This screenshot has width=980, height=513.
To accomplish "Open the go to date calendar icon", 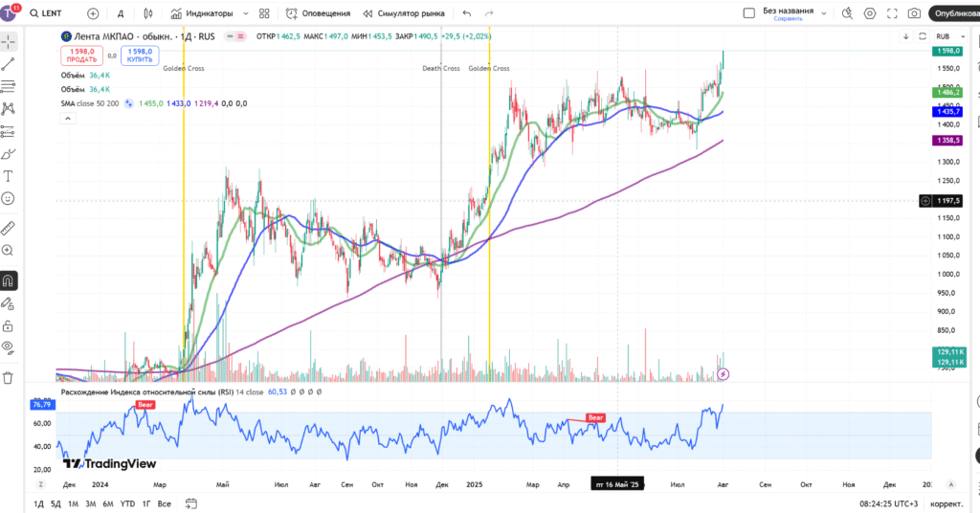I will [x=191, y=503].
